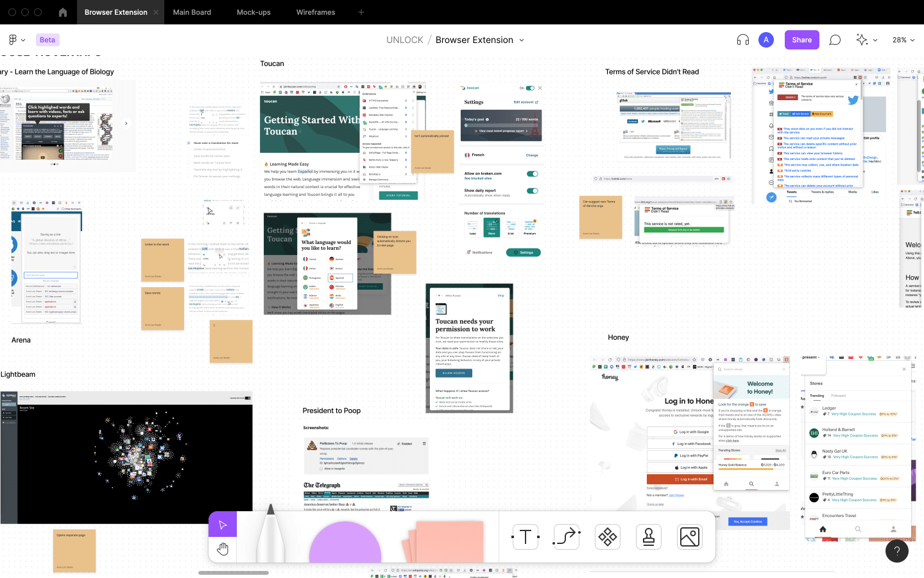The height and width of the screenshot is (578, 924).
Task: Select the Lightbeam graph screenshot
Action: [126, 458]
